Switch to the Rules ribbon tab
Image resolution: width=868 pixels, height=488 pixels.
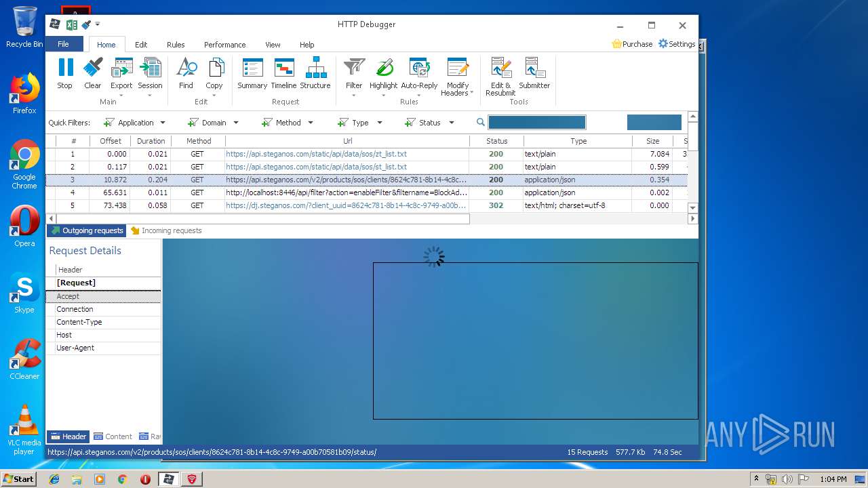pos(176,45)
